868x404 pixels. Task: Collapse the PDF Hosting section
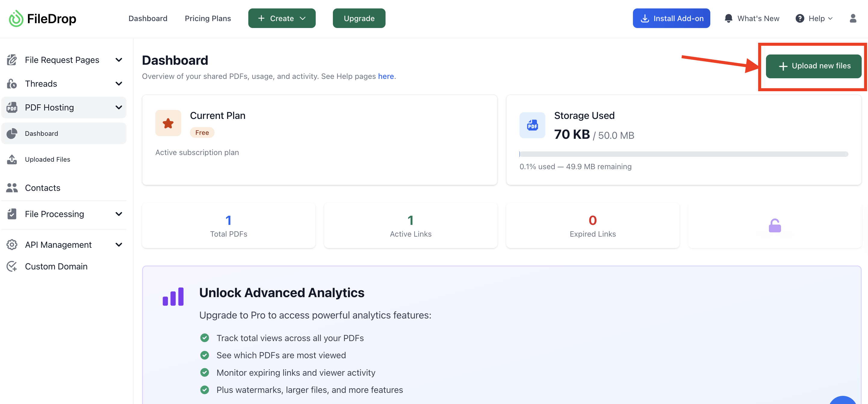[119, 107]
